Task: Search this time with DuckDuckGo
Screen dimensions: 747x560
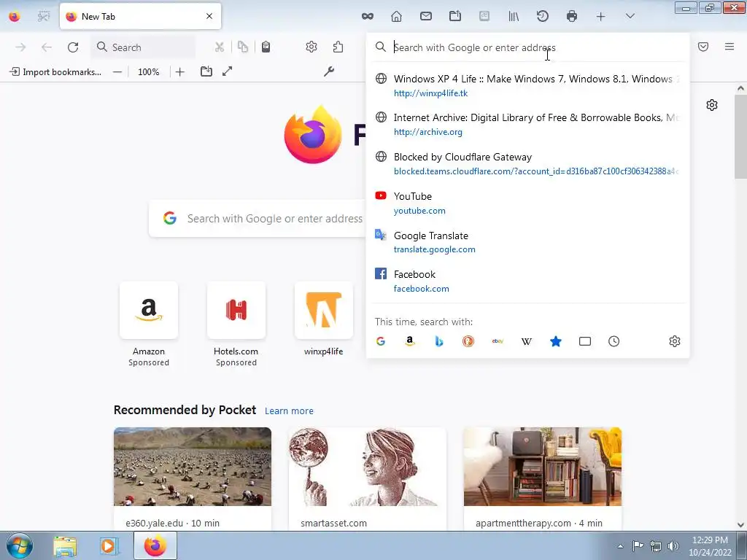Action: tap(468, 341)
